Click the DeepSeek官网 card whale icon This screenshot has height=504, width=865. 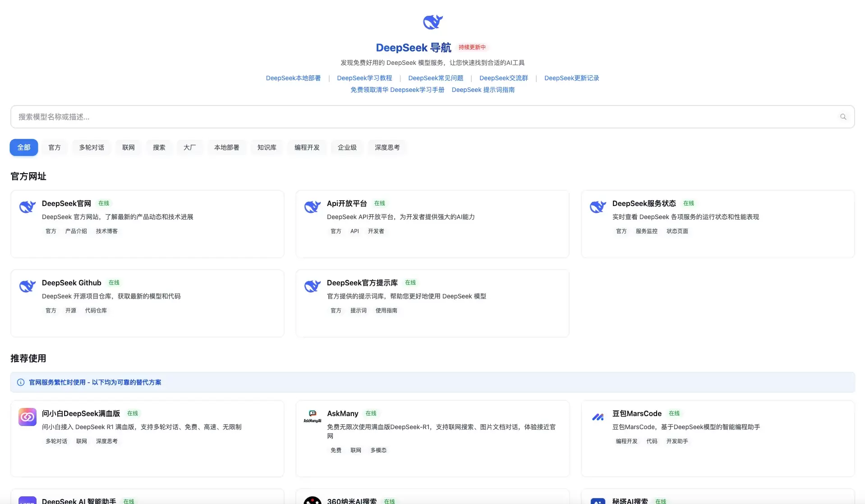27,206
